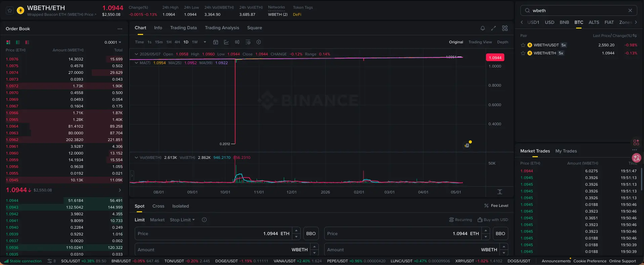Select the 1D time interval
Image resolution: width=644 pixels, height=265 pixels.
click(x=186, y=42)
